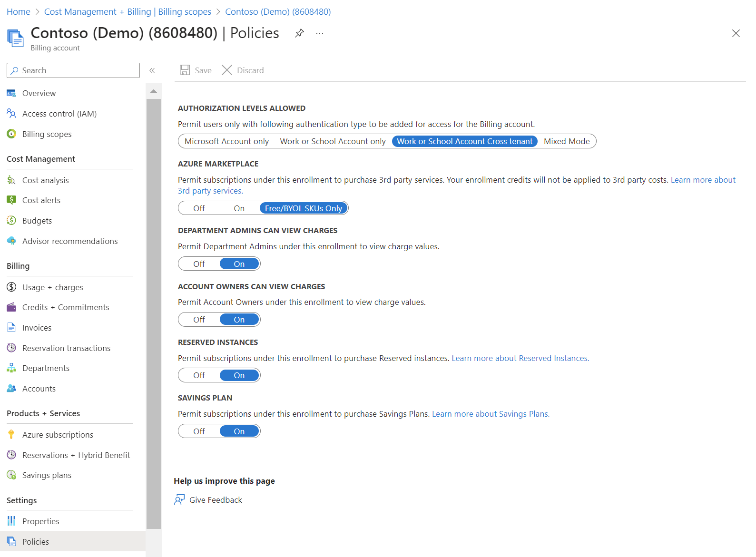756x557 pixels.
Task: Click the Azure subscriptions key icon
Action: point(11,435)
